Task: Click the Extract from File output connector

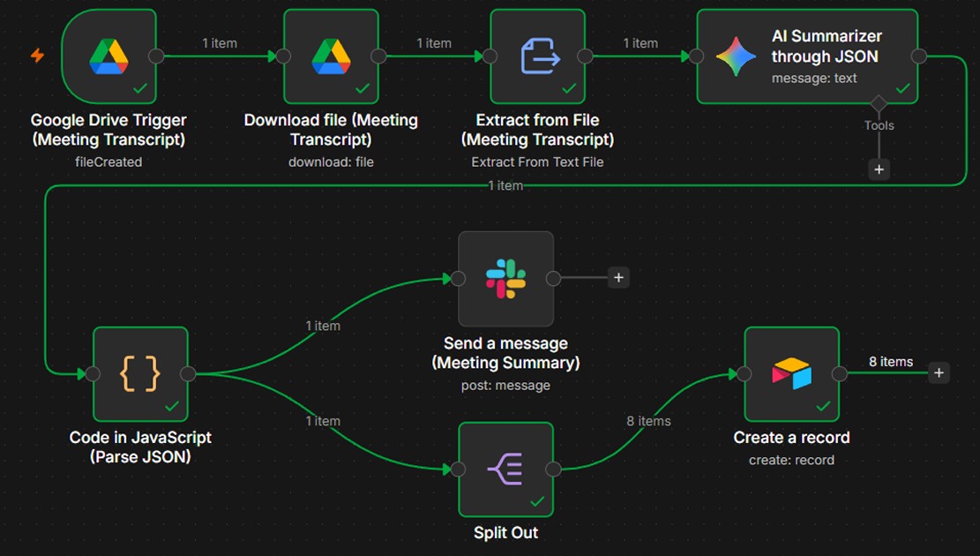Action: (x=585, y=56)
